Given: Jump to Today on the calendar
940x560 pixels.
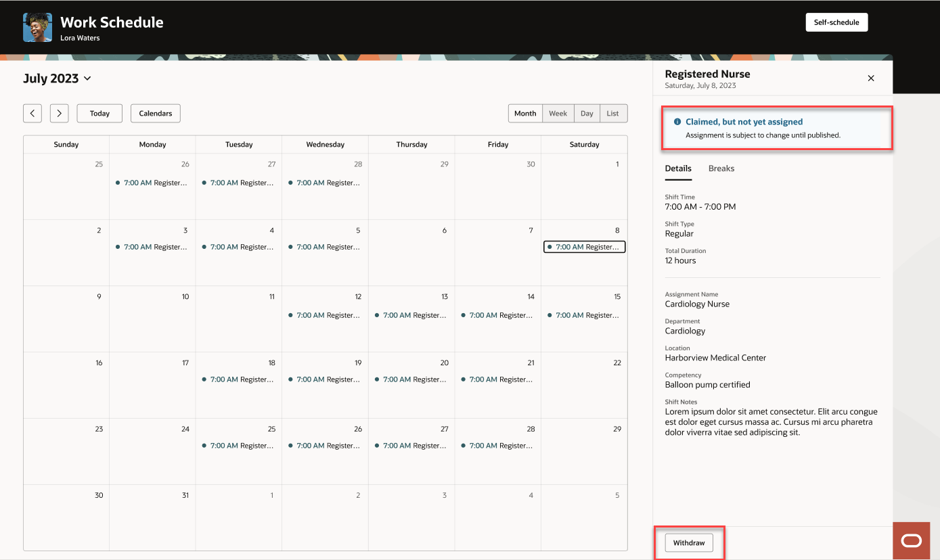Looking at the screenshot, I should (x=99, y=113).
